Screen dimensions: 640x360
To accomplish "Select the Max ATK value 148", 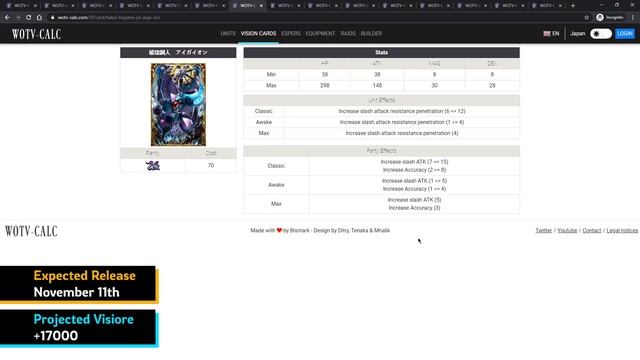I will (x=377, y=85).
